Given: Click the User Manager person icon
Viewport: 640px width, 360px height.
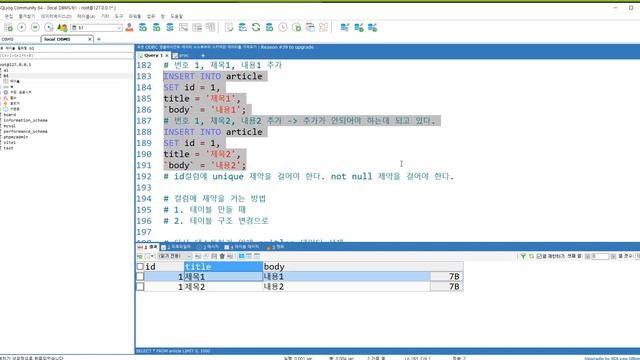Looking at the screenshot, I should click(129, 27).
